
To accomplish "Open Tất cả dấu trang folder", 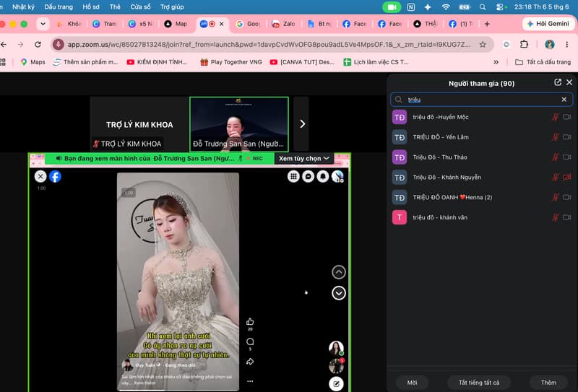I will [543, 62].
